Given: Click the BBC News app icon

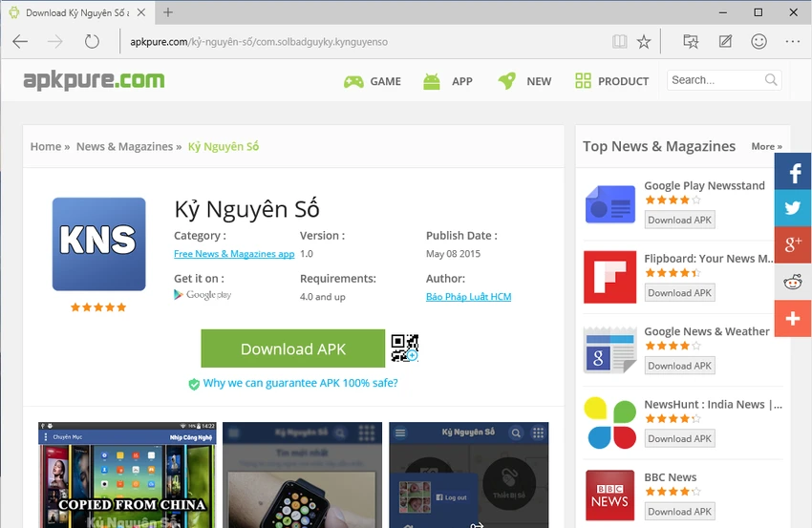Looking at the screenshot, I should [610, 496].
